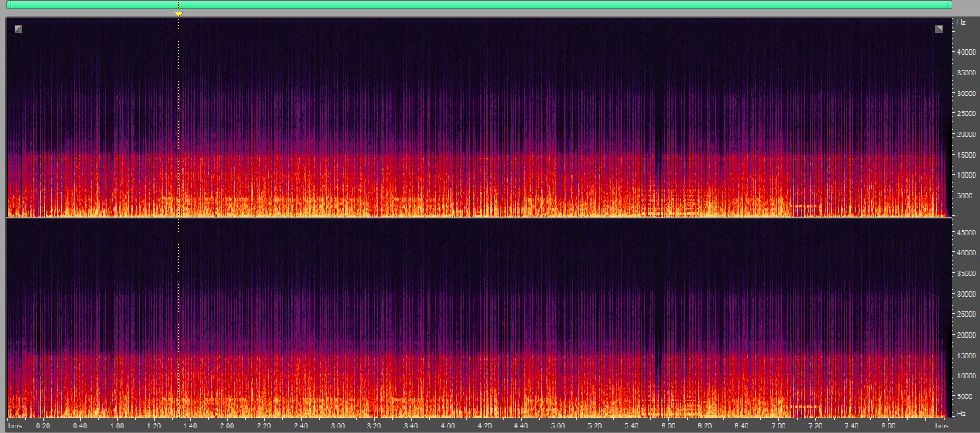Click the Hz label atop the frequency ruler
Image resolution: width=980 pixels, height=433 pixels.
962,22
